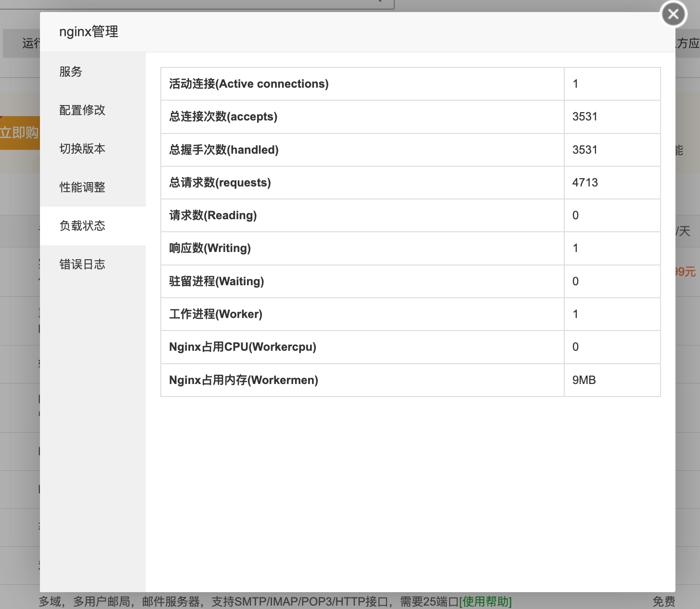700x609 pixels.
Task: Click the 9MB memory value
Action: tap(584, 380)
